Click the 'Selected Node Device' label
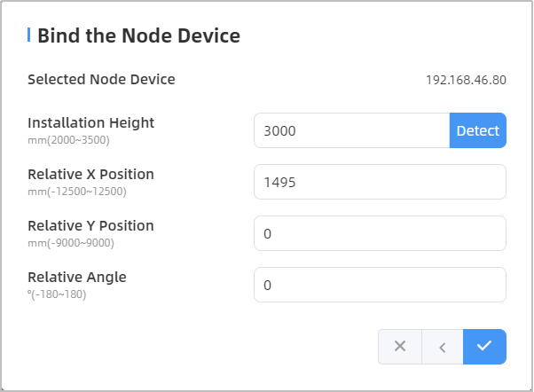534x392 pixels. (101, 79)
